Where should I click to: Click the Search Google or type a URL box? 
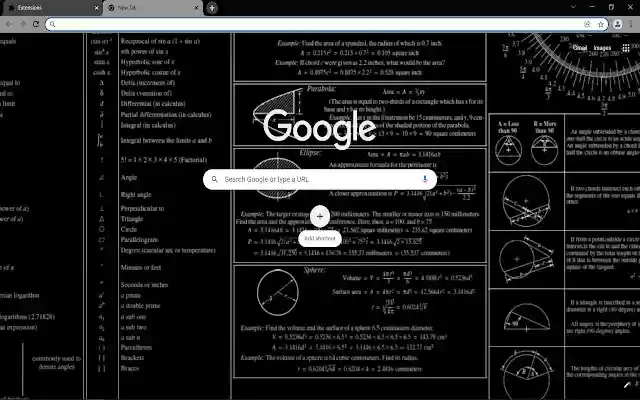[320, 180]
